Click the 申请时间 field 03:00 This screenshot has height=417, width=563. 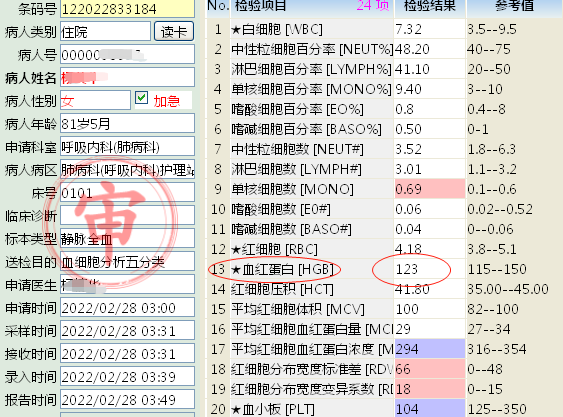[x=127, y=308]
